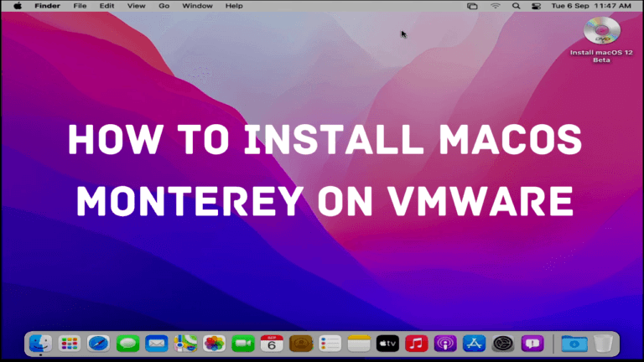Open App Store in the Dock
644x362 pixels.
tap(474, 344)
